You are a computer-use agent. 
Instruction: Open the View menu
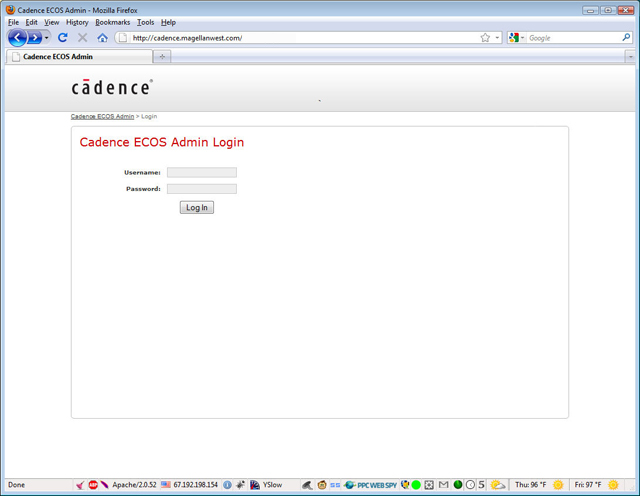[x=52, y=22]
